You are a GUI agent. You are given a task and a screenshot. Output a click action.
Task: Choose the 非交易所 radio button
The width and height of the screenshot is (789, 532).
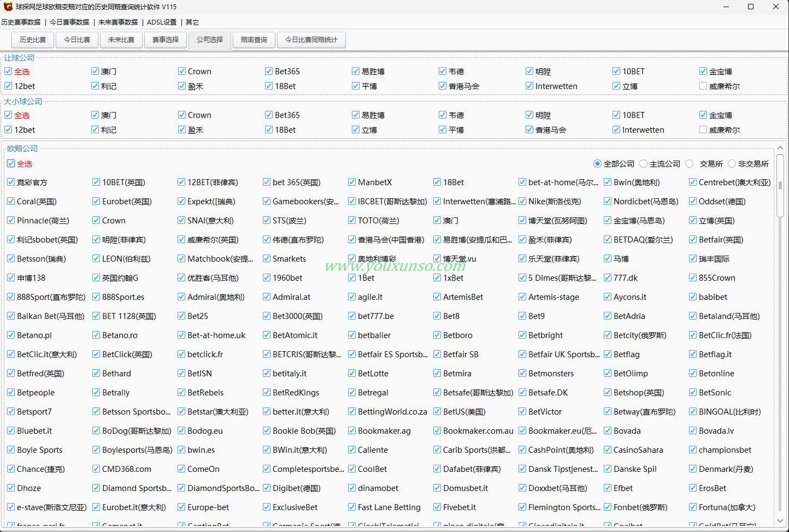732,163
